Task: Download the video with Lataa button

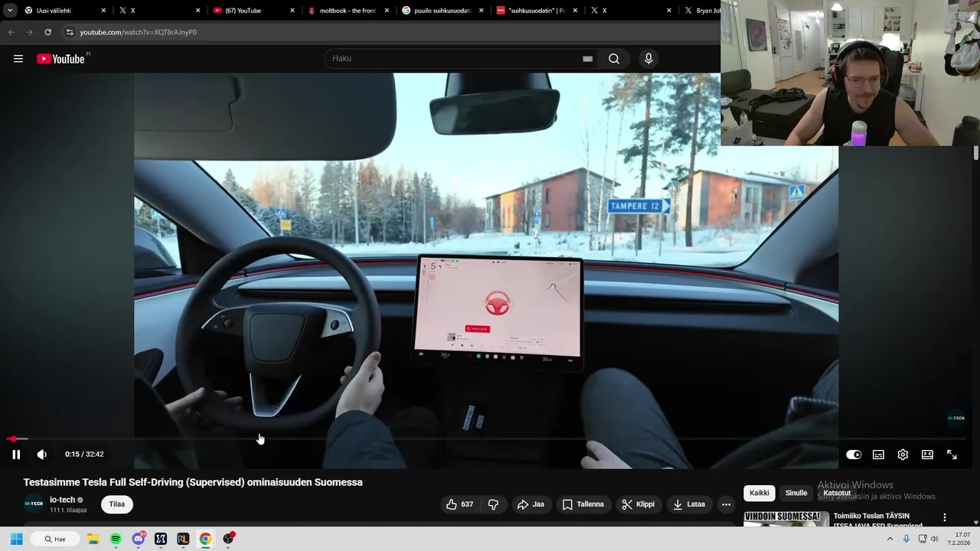Action: 688,504
